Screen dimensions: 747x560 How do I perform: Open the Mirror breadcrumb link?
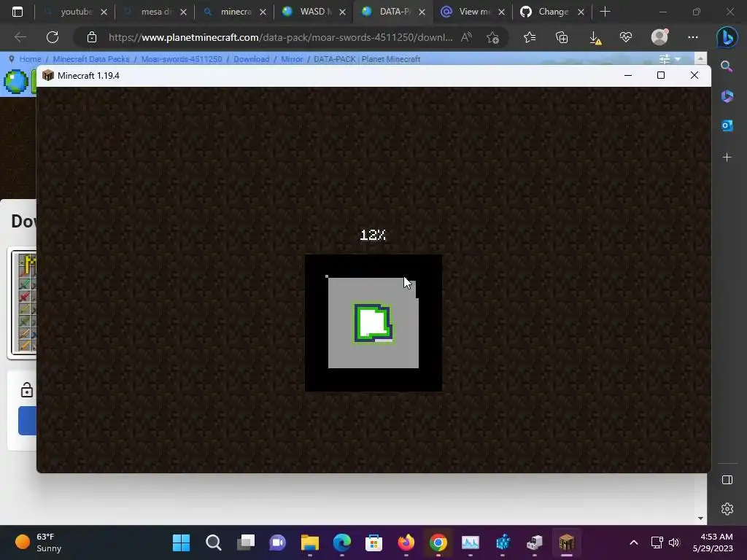click(292, 59)
